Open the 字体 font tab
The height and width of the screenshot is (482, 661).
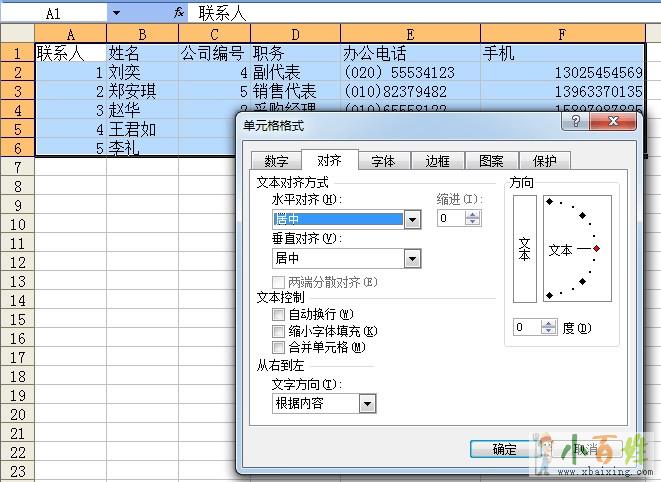[x=383, y=161]
